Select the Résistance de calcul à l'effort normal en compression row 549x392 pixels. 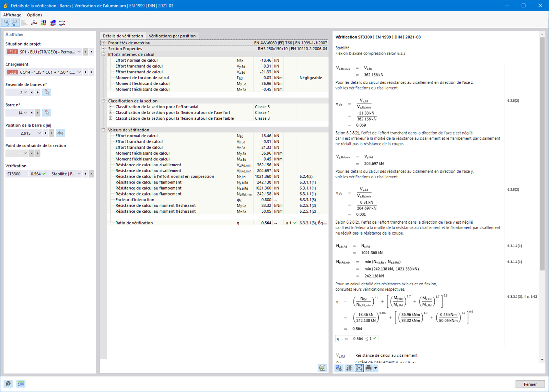tap(218, 177)
